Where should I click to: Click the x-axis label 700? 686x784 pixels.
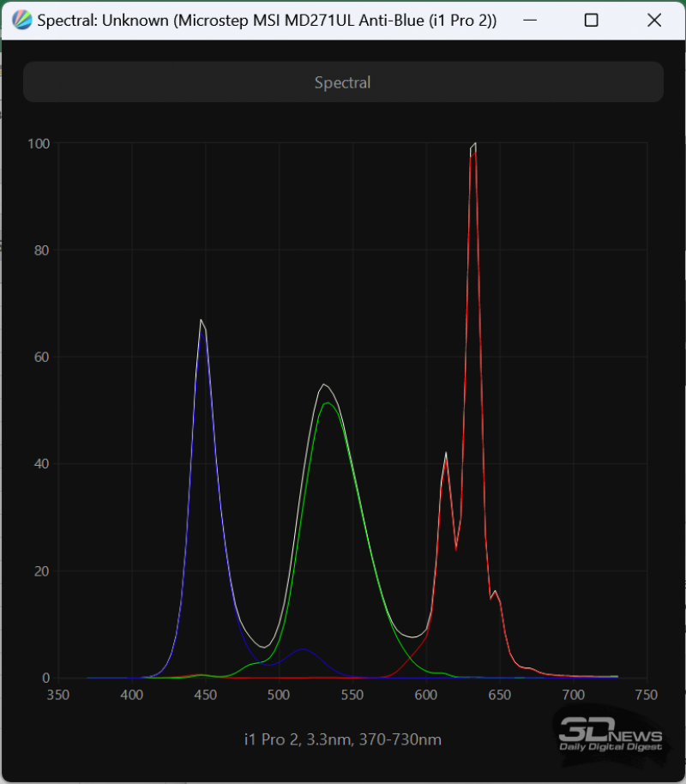click(x=574, y=695)
